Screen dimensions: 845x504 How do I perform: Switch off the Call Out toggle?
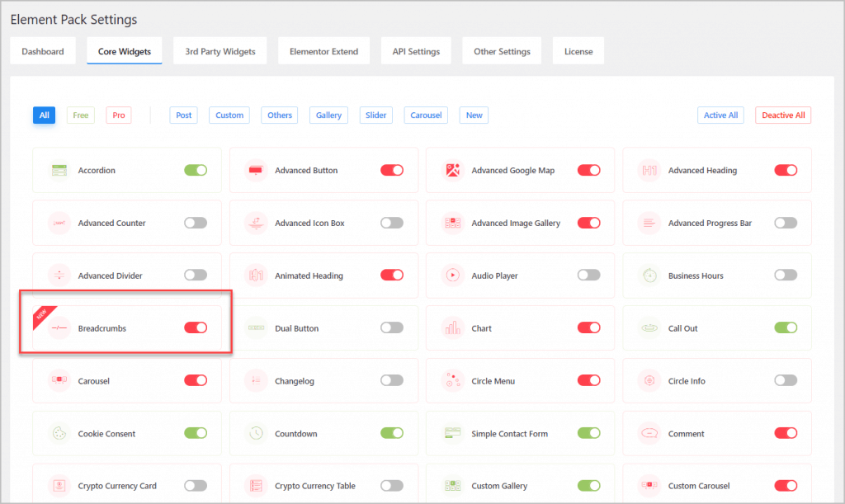click(x=786, y=328)
